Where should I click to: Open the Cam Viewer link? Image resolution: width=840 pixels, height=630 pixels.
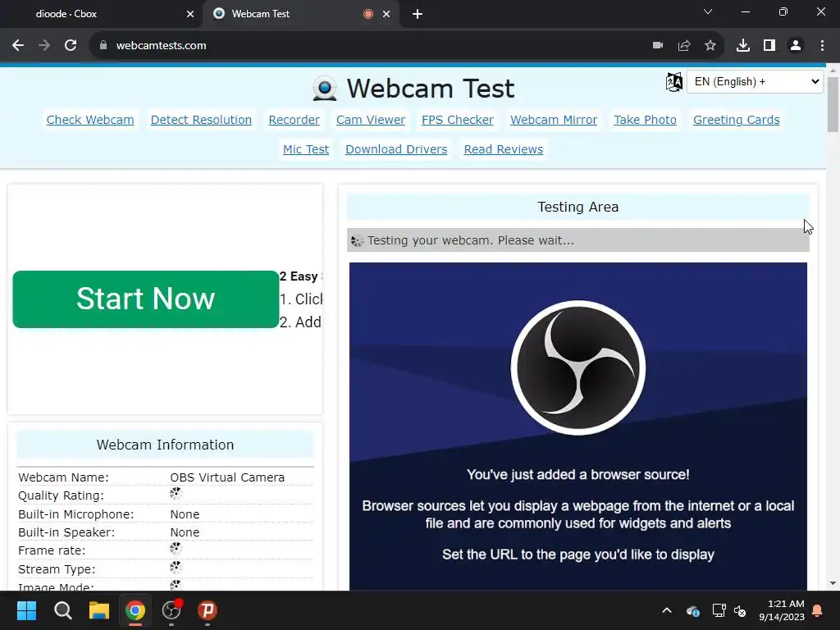pyautogui.click(x=371, y=120)
